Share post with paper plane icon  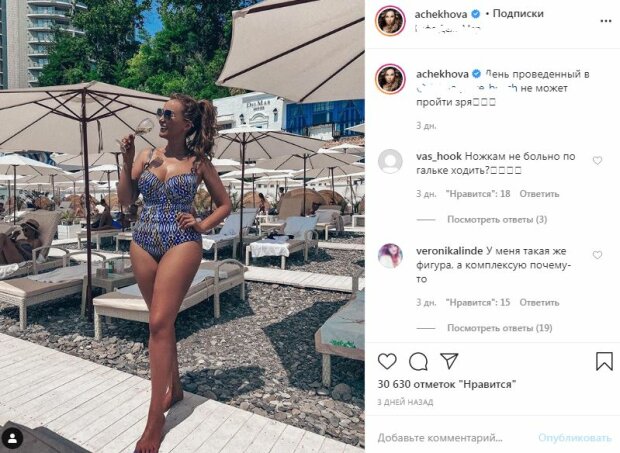(x=449, y=361)
